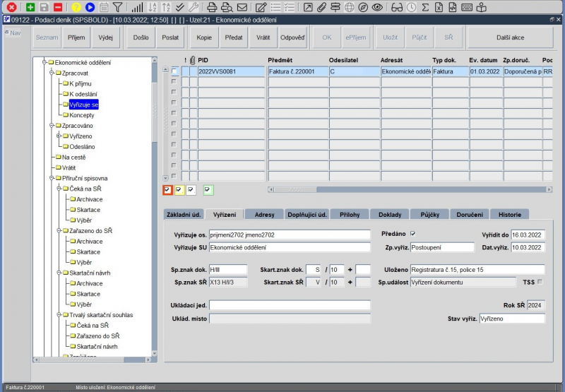Open the Historie tab
Viewport: 565px width, 392px height.
point(509,215)
